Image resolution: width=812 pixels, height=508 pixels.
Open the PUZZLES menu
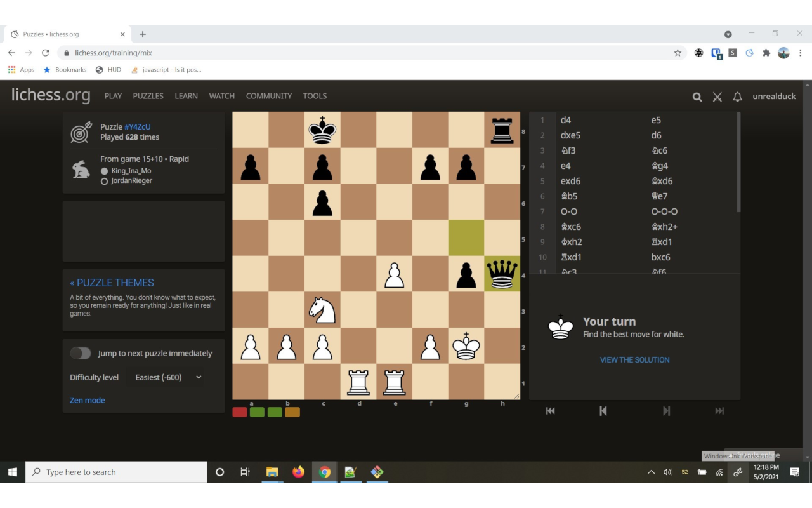(x=148, y=96)
